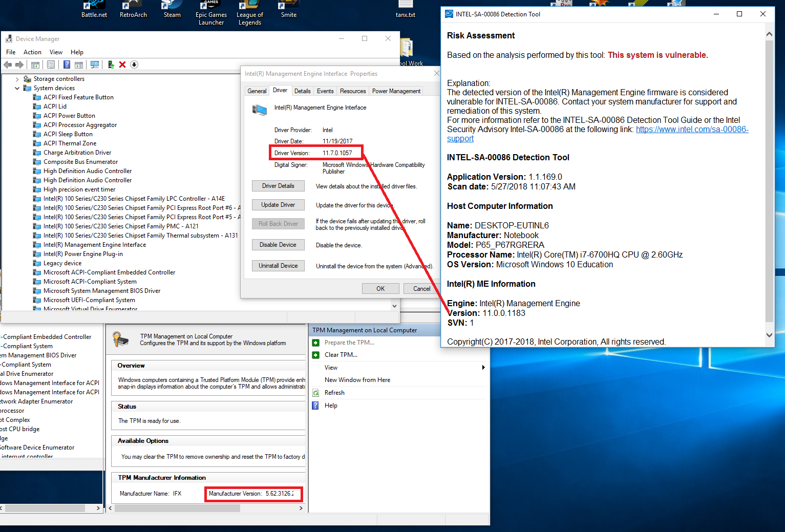Image resolution: width=785 pixels, height=532 pixels.
Task: Select the RetroArch desktop shortcut
Action: (133, 10)
